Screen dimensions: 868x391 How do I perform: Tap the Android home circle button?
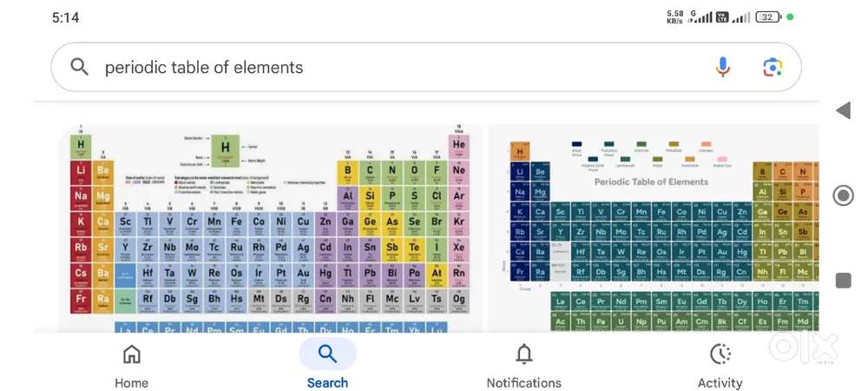click(843, 195)
